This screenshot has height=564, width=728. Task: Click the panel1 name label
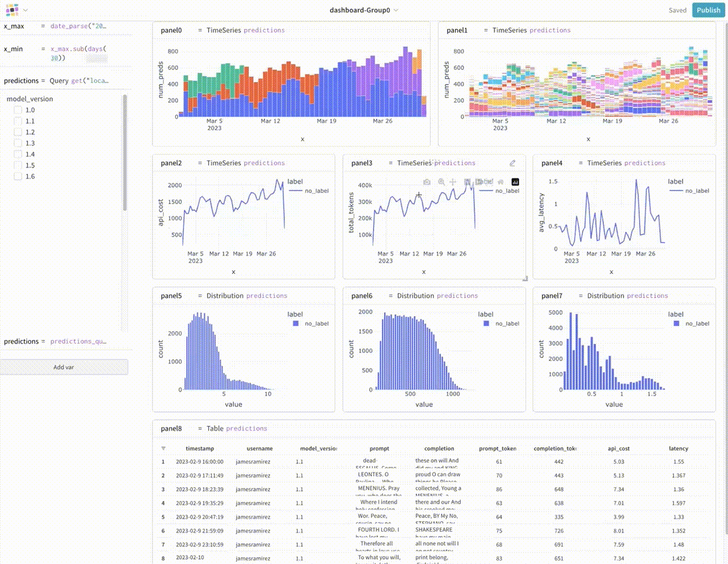click(x=457, y=30)
